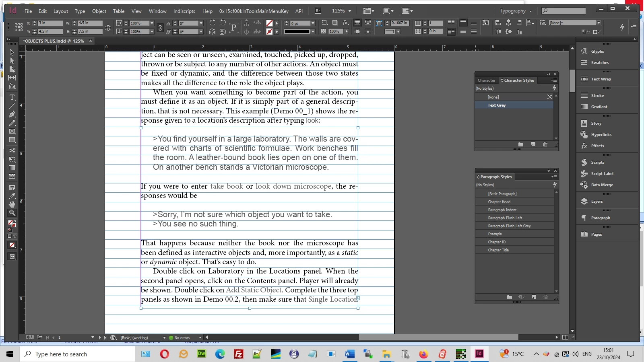Select the Page tool
This screenshot has width=644, height=362.
pyautogui.click(x=12, y=69)
